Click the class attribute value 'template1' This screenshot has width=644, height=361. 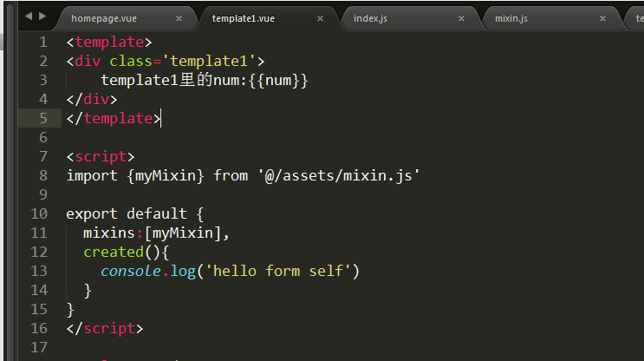pos(209,62)
